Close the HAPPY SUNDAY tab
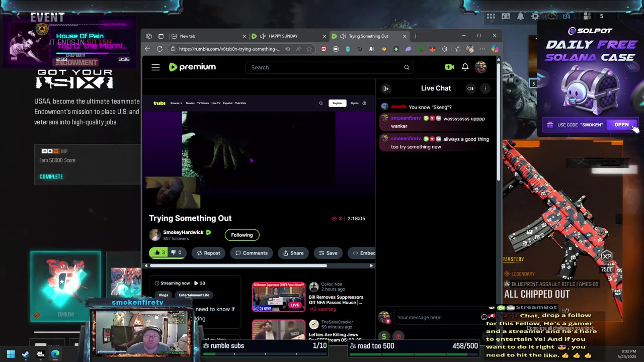The width and height of the screenshot is (644, 362). [324, 36]
